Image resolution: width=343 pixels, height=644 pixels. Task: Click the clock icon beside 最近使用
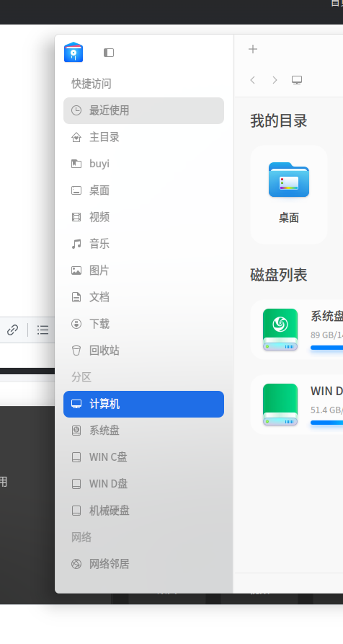[76, 110]
